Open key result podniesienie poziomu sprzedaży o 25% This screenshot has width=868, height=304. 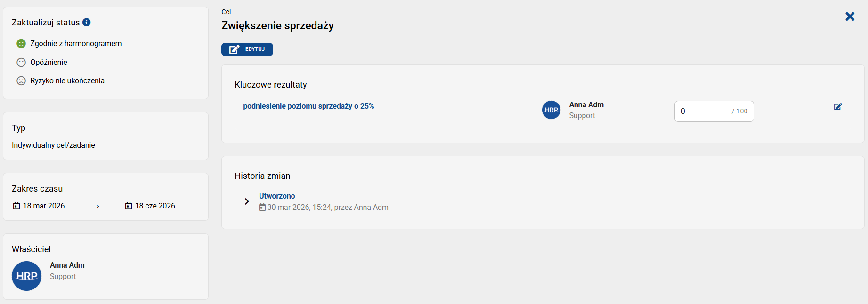(308, 106)
